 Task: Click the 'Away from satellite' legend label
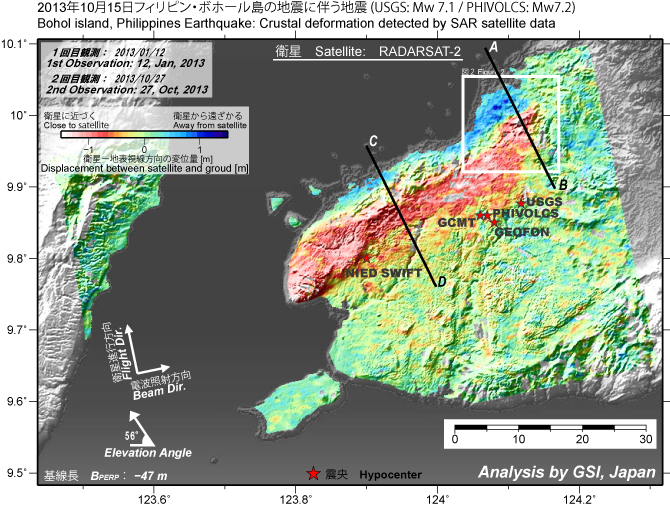210,125
